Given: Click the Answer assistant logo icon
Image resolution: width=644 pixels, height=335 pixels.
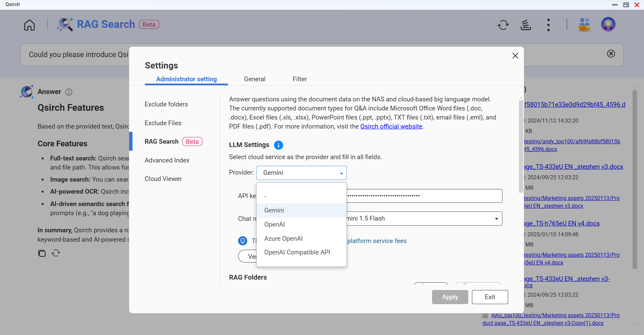Looking at the screenshot, I should (x=27, y=92).
